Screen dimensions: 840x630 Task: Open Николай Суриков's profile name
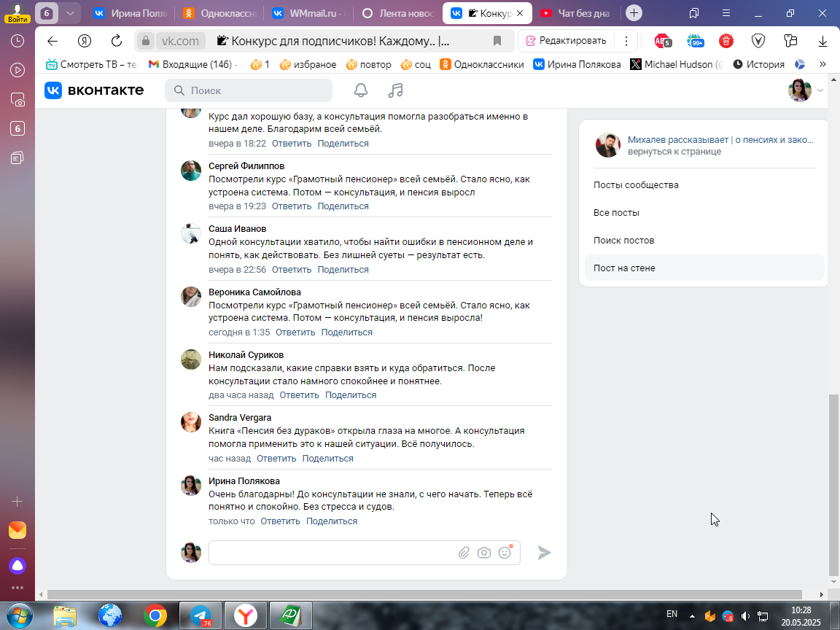tap(246, 355)
